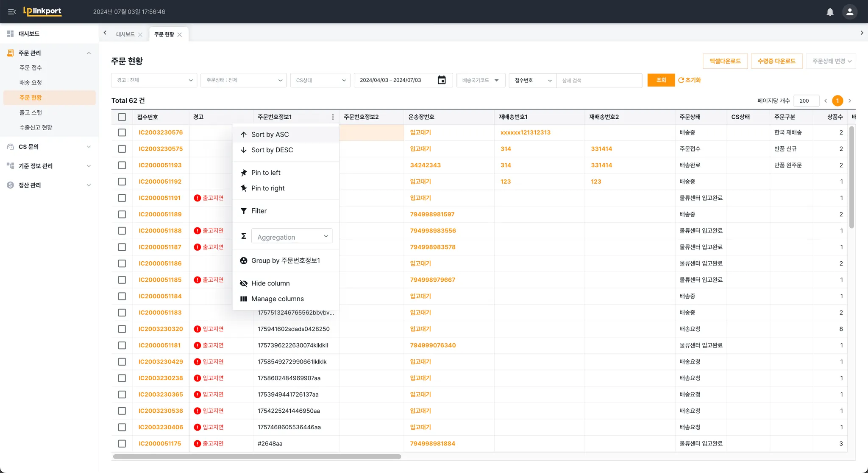
Task: Click the 상세 검색 input field
Action: 598,80
